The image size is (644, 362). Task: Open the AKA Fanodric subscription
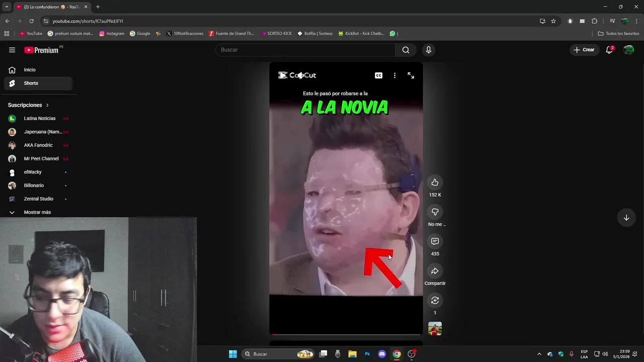coord(38,145)
